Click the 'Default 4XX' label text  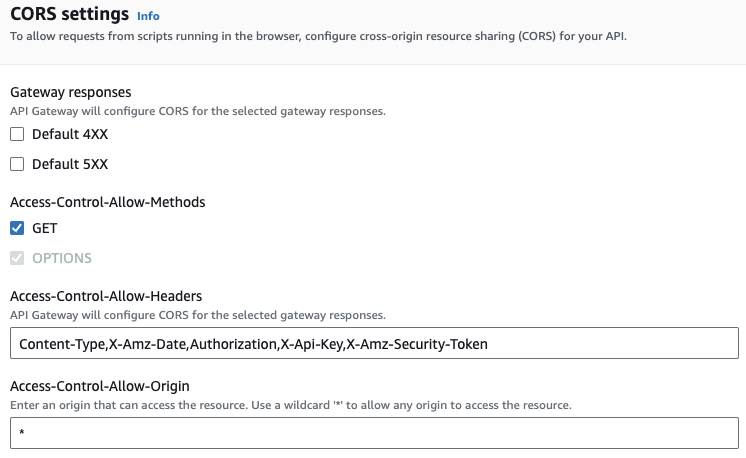70,134
